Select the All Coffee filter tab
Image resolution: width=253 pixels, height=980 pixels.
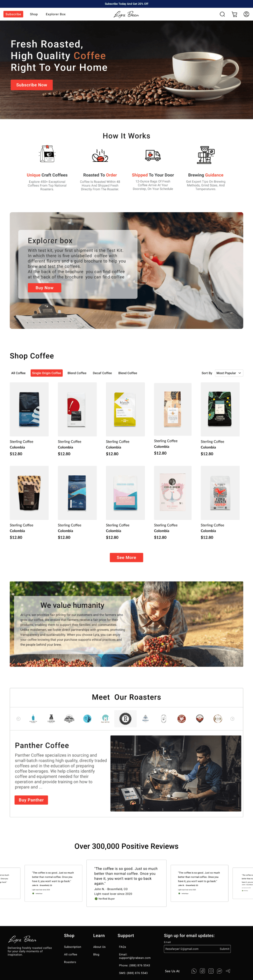pyautogui.click(x=18, y=373)
